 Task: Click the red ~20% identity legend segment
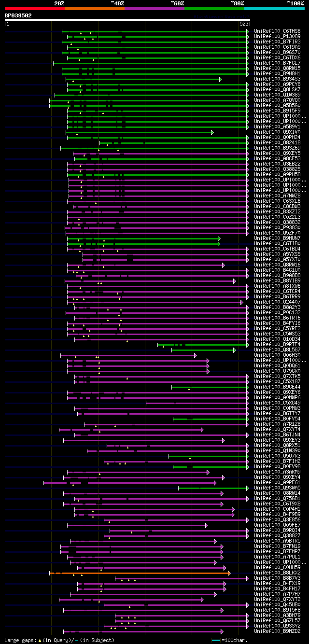(x=35, y=8)
